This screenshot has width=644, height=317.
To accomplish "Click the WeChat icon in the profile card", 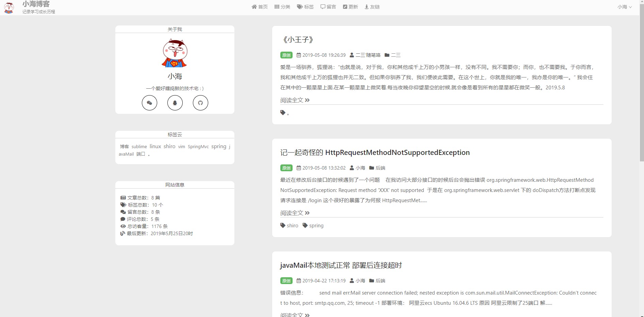I will [149, 103].
